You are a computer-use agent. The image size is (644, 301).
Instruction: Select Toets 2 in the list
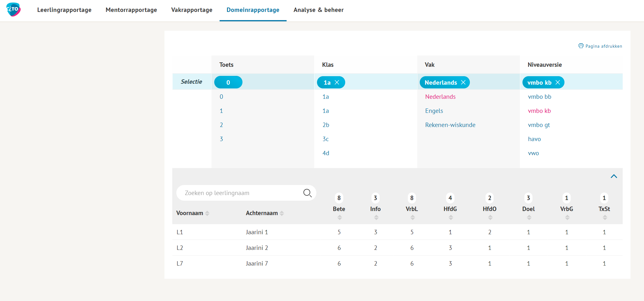point(221,125)
